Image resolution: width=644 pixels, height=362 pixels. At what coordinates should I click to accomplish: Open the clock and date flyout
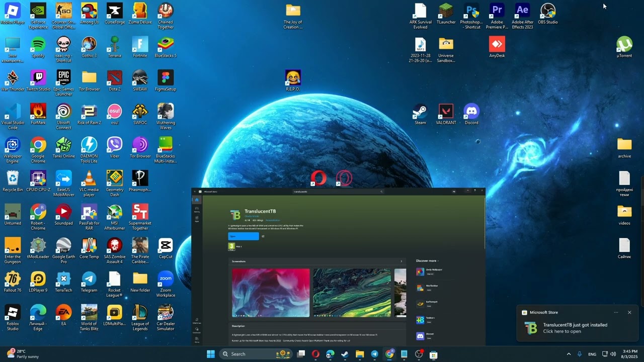click(630, 354)
